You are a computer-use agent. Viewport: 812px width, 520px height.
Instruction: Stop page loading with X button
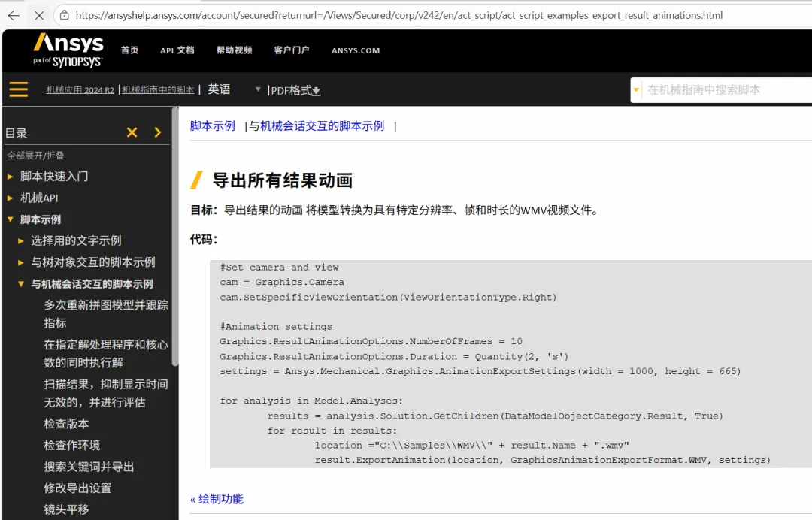pyautogui.click(x=39, y=16)
